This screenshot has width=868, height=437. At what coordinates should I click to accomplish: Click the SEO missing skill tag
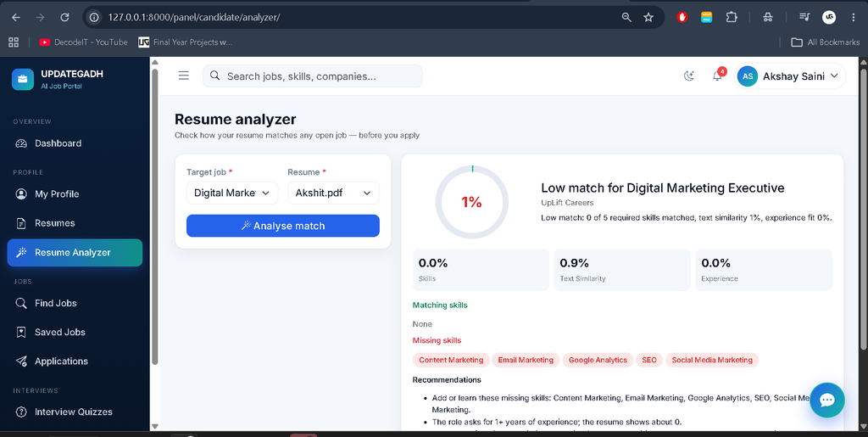tap(649, 360)
